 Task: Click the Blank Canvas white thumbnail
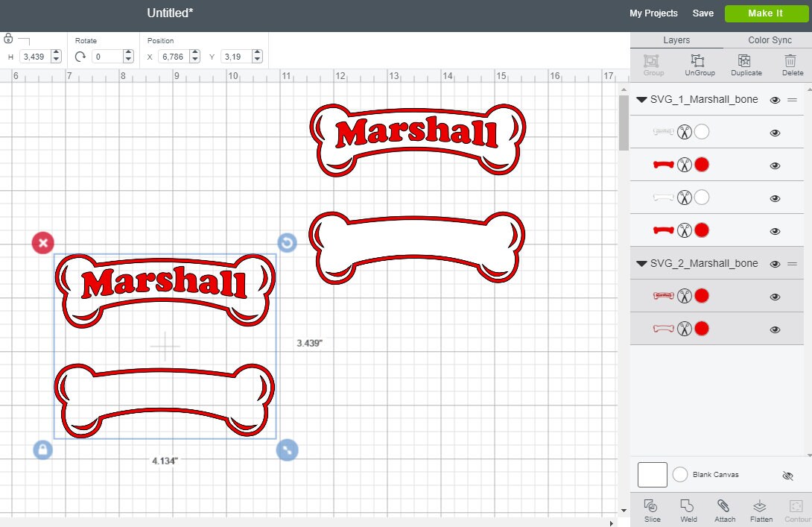pyautogui.click(x=653, y=475)
